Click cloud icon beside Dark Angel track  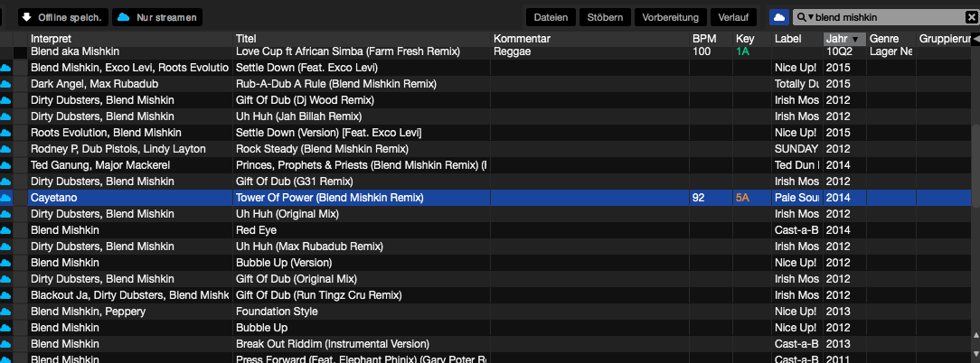[x=5, y=84]
